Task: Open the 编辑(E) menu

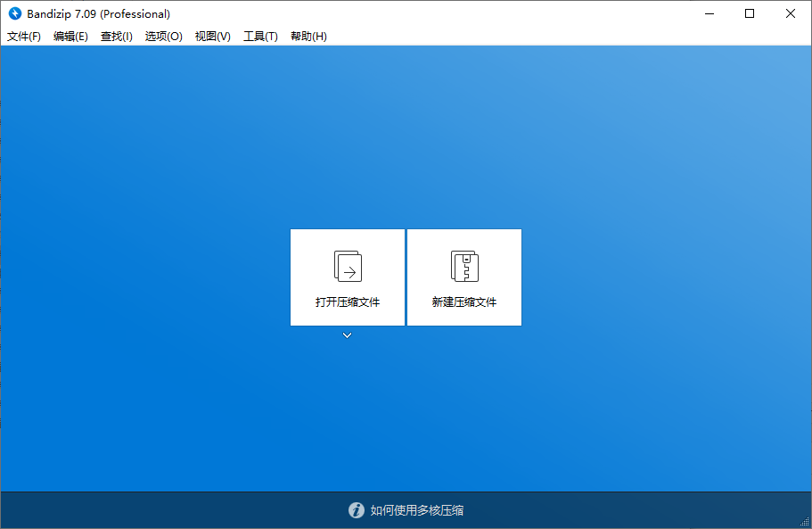Action: [70, 37]
